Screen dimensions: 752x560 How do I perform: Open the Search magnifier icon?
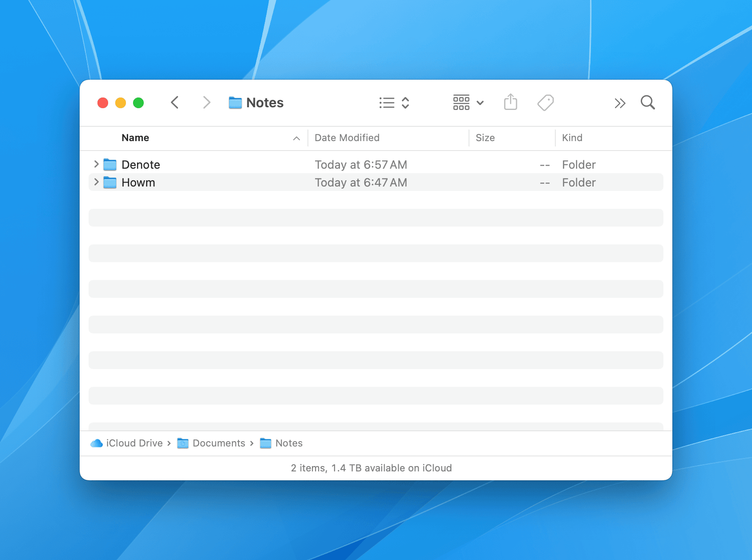pyautogui.click(x=647, y=103)
